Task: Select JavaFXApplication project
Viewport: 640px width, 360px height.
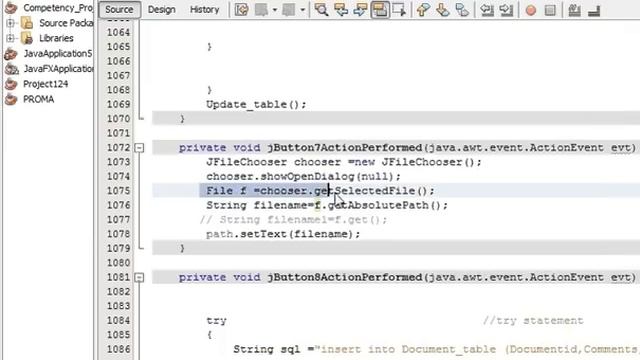Action: coord(58,69)
